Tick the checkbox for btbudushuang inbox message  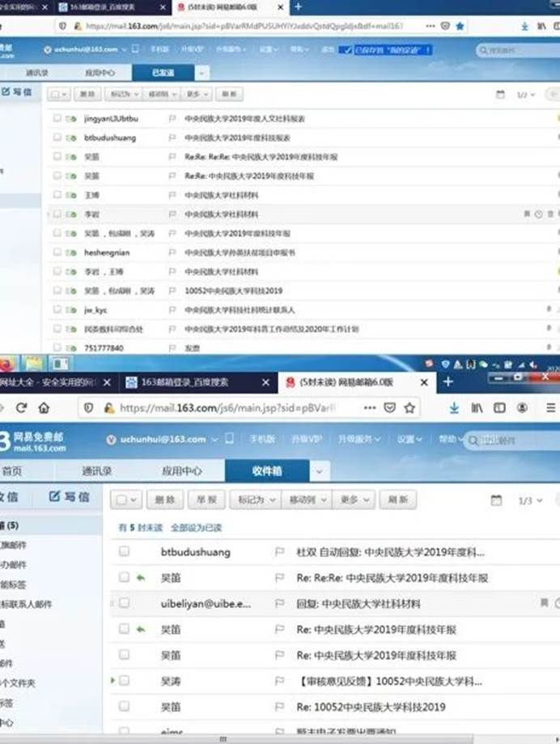point(125,551)
